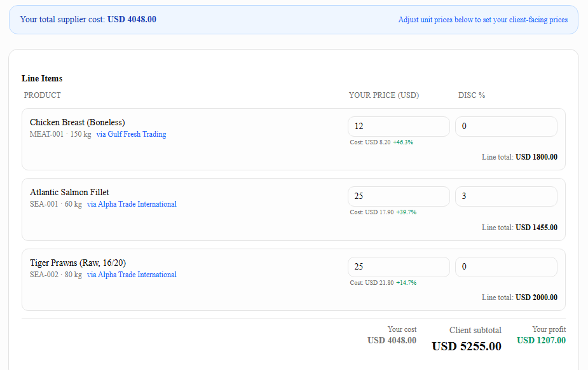Edit Chicken Breast price field
This screenshot has width=588, height=370.
[399, 127]
